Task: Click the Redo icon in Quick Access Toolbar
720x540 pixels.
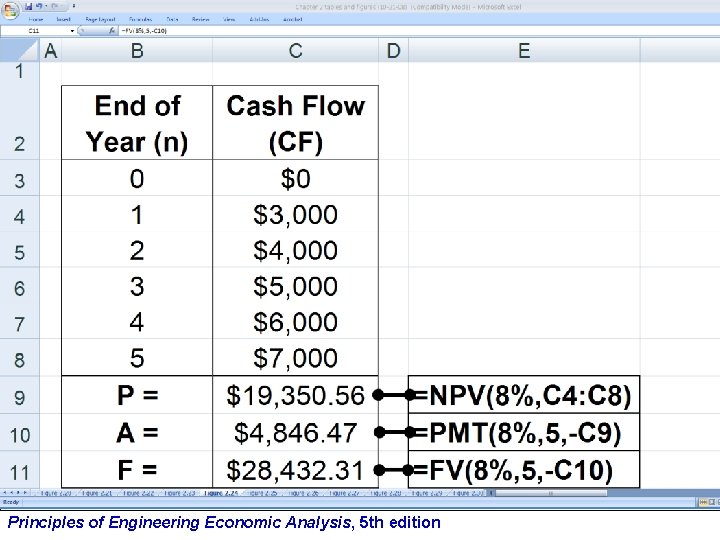Action: 54,6
